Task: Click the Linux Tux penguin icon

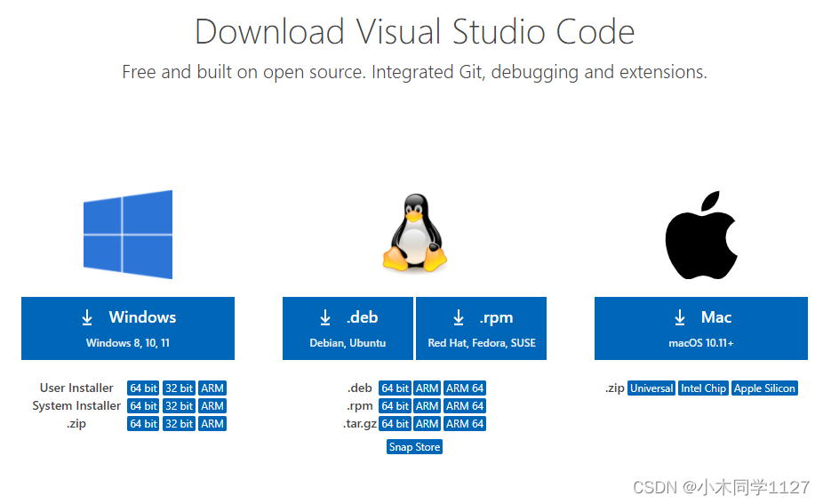Action: tap(415, 233)
